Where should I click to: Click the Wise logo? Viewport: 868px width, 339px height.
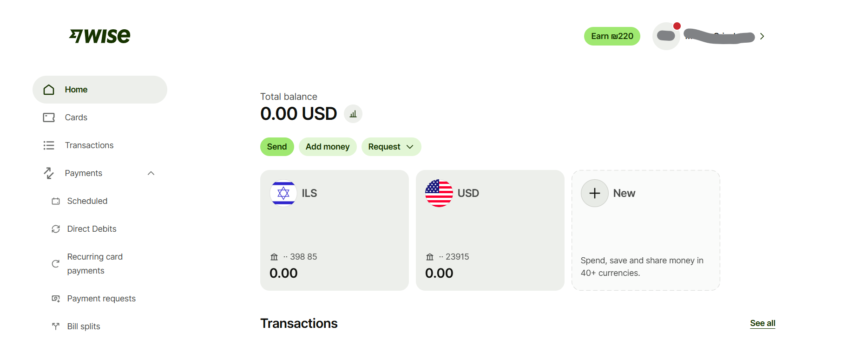100,36
